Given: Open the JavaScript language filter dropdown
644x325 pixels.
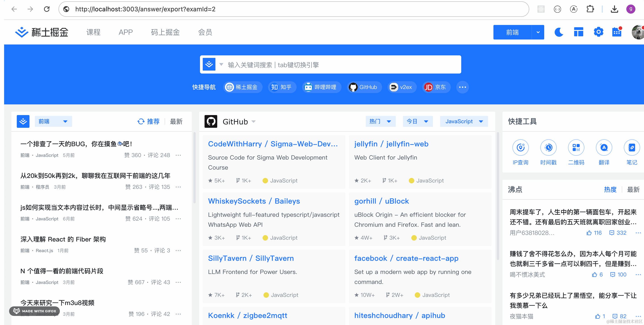Looking at the screenshot, I should 463,122.
